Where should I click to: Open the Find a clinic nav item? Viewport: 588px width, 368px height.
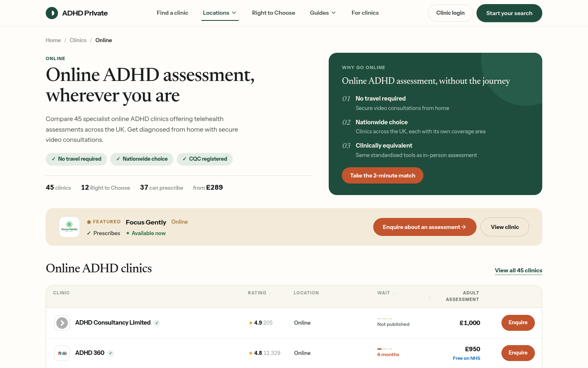172,13
